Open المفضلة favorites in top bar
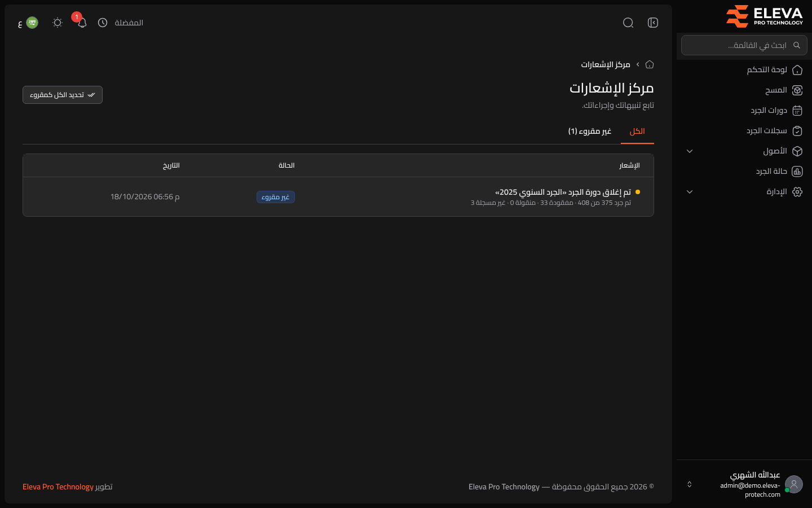Screen dimensions: 812x508 pyautogui.click(x=129, y=23)
